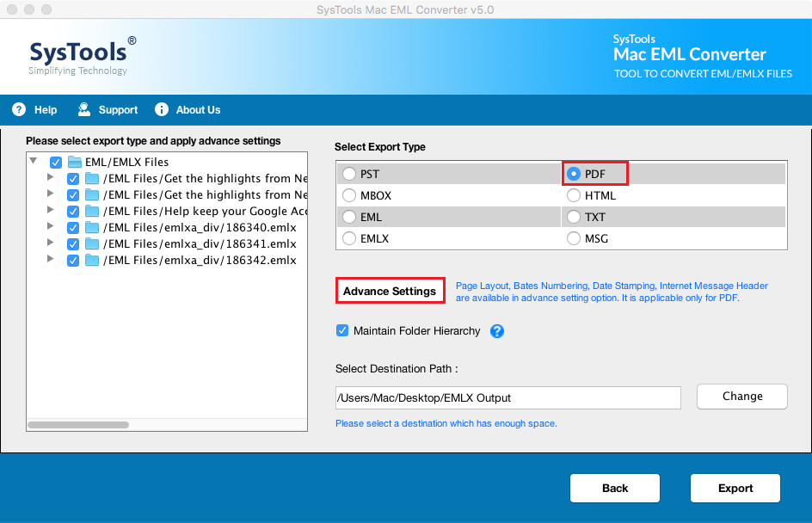Click the folder icon beside 186342.emlx
The width and height of the screenshot is (812, 523).
coord(92,260)
